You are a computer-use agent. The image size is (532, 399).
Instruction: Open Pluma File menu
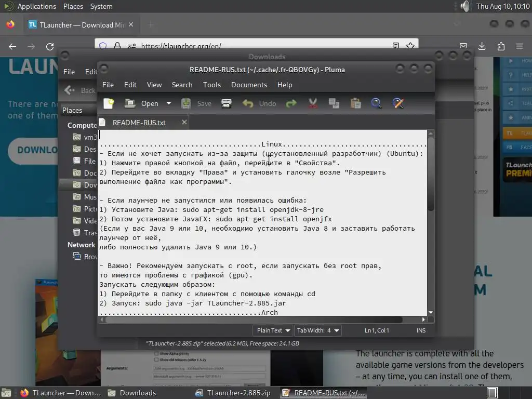point(108,85)
